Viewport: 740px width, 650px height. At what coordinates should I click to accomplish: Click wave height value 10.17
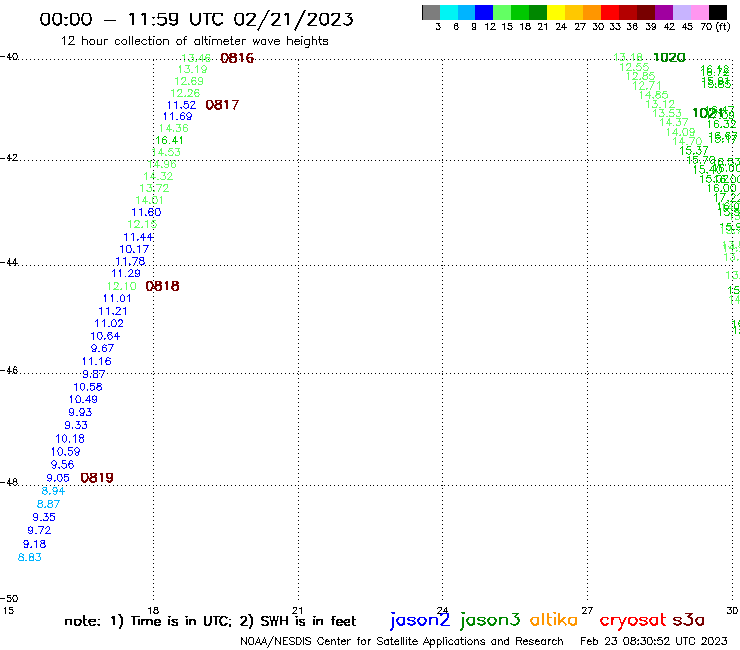(134, 249)
